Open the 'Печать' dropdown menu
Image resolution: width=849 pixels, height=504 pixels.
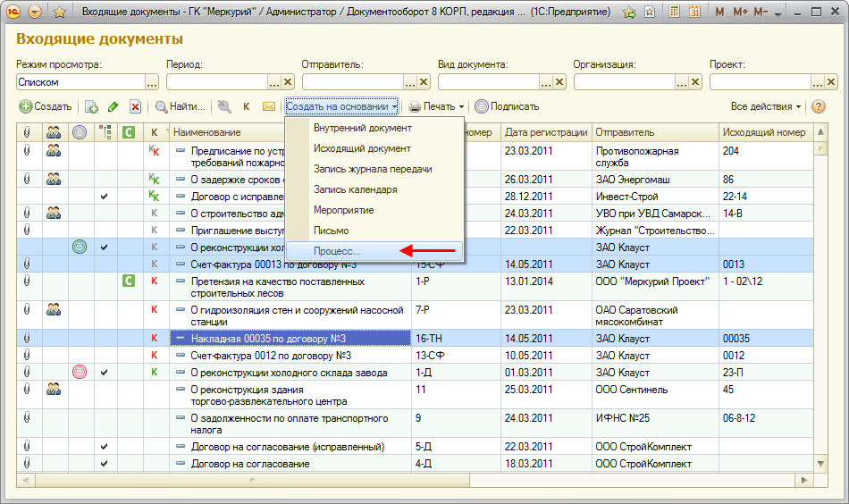point(437,106)
